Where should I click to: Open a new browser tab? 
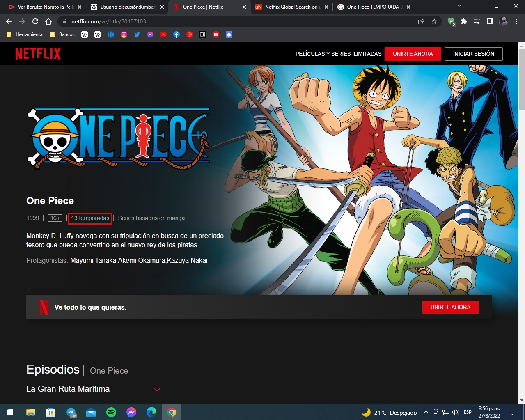[424, 7]
